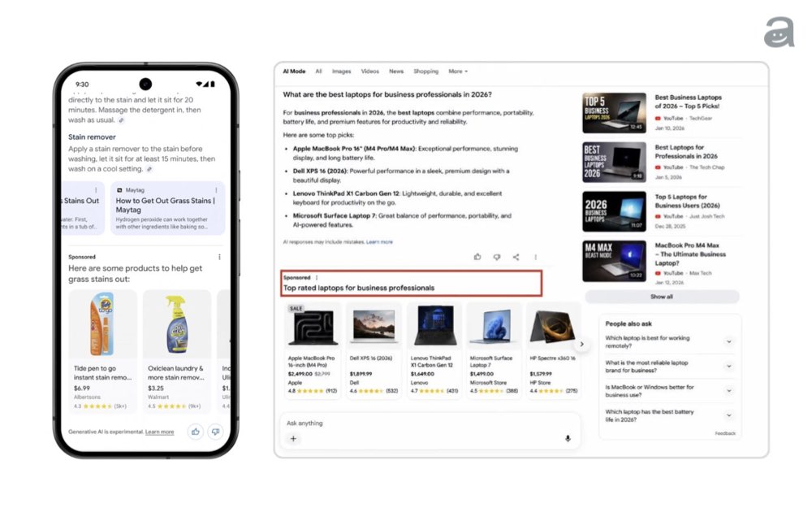The height and width of the screenshot is (508, 812).
Task: Click Learn more link under AI responses disclaimer
Action: pyautogui.click(x=379, y=242)
